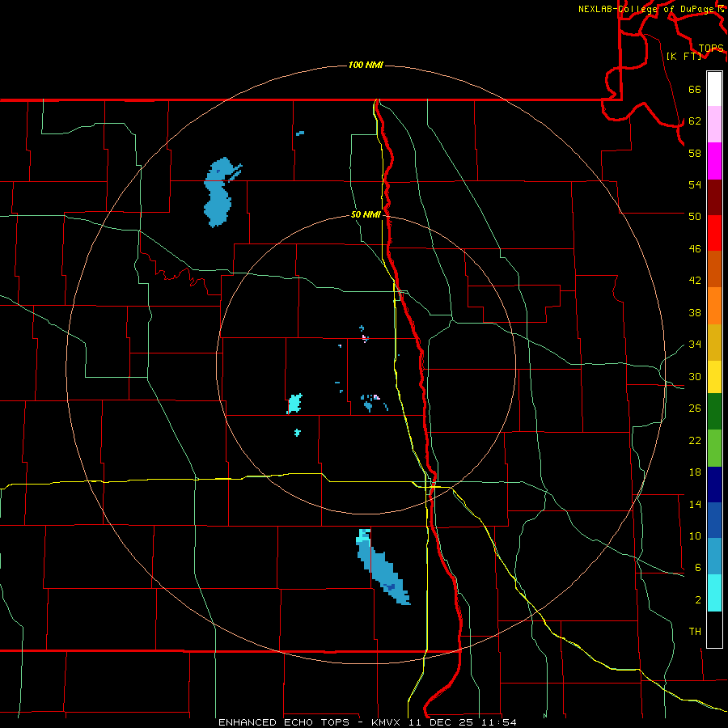Click the light green legend segment

pos(714,447)
